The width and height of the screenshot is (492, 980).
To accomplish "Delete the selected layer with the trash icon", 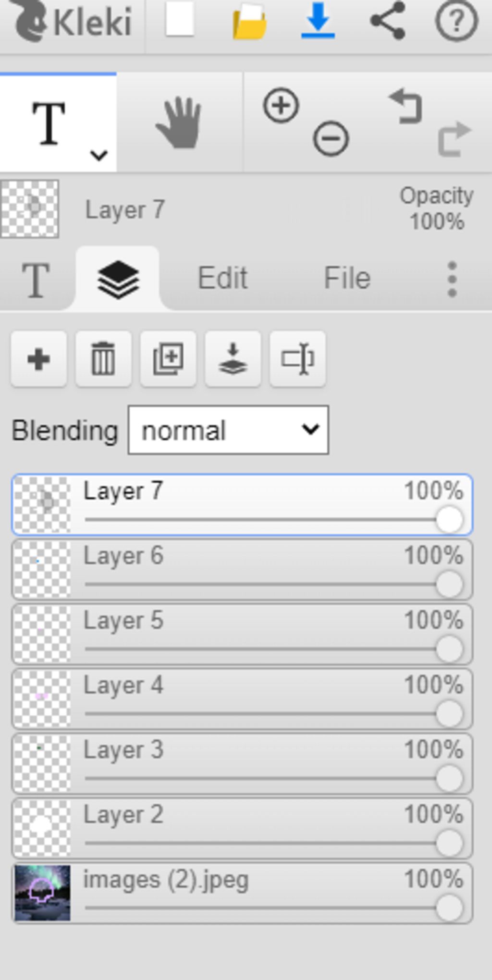I will click(x=103, y=359).
